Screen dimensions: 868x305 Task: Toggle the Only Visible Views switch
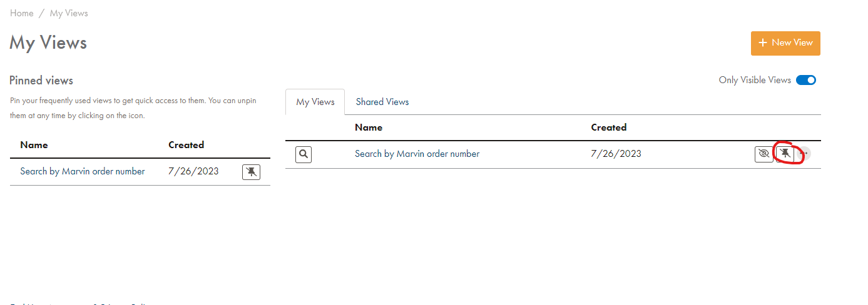(806, 80)
